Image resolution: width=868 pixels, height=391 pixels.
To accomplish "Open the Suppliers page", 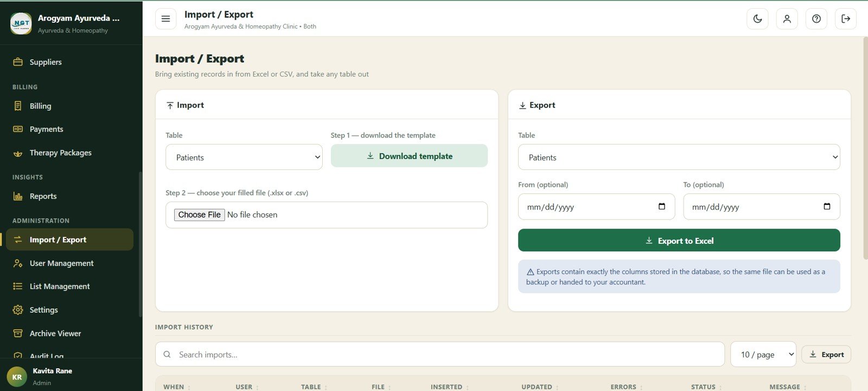I will (46, 62).
